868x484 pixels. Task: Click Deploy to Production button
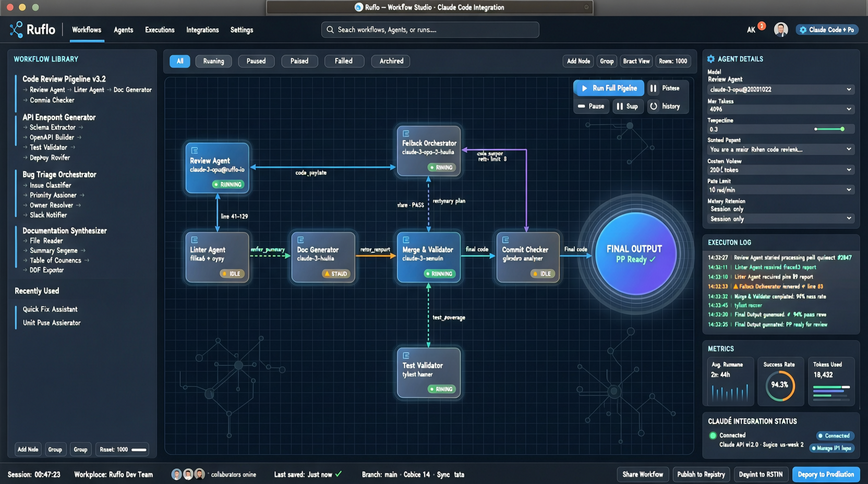tap(826, 475)
